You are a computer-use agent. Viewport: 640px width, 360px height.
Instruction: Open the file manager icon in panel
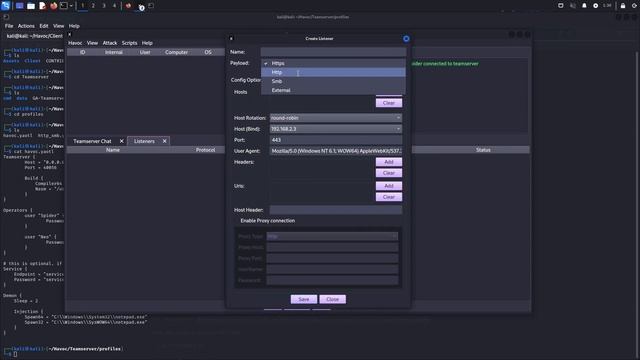pos(31,6)
